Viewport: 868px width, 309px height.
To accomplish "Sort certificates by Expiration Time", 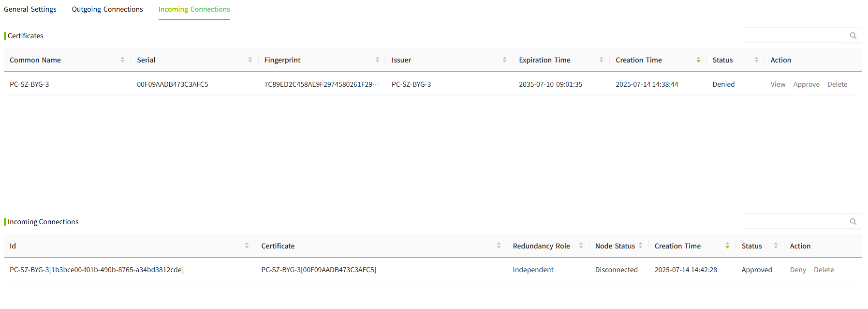I will pos(601,60).
